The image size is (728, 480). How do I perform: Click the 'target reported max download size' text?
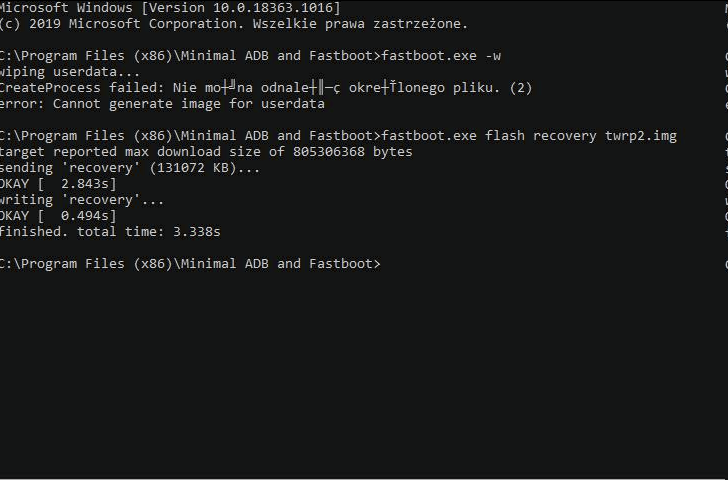130,152
